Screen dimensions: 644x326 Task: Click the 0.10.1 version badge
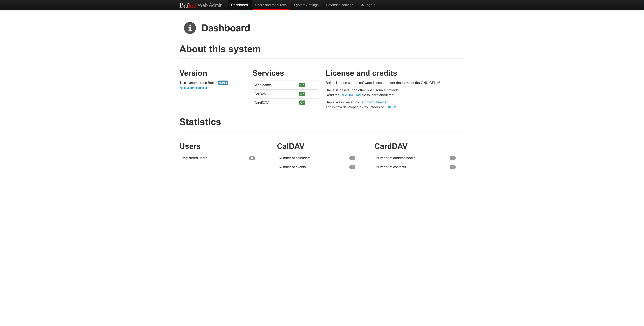pos(223,83)
